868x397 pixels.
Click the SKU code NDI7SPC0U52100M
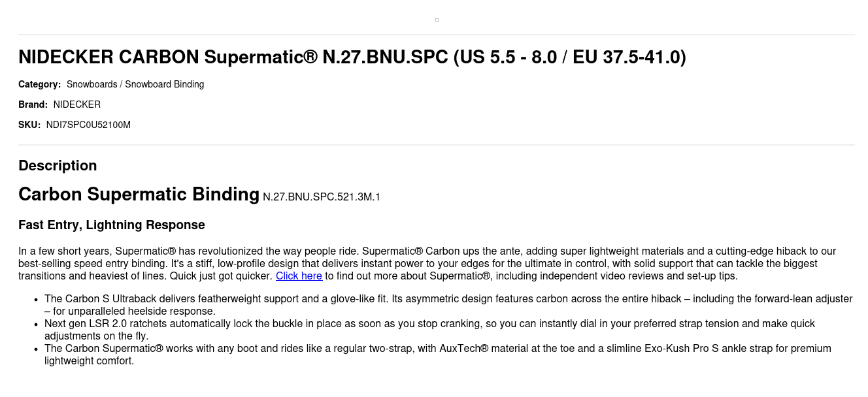tap(88, 125)
